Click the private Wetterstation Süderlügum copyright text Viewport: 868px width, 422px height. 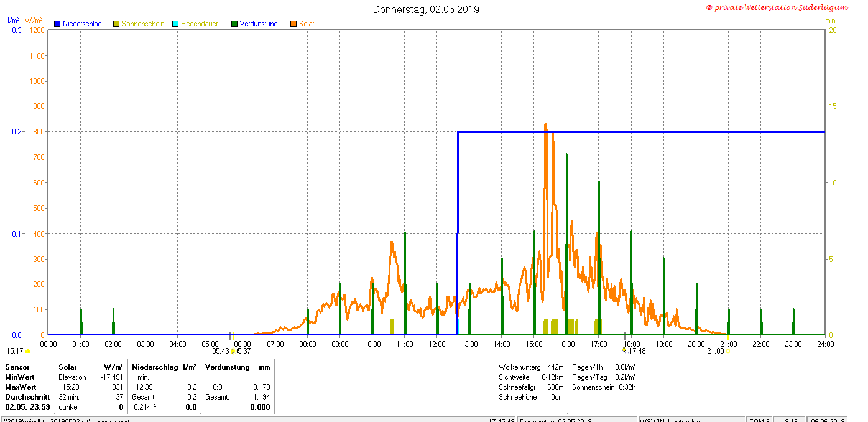pos(777,7)
